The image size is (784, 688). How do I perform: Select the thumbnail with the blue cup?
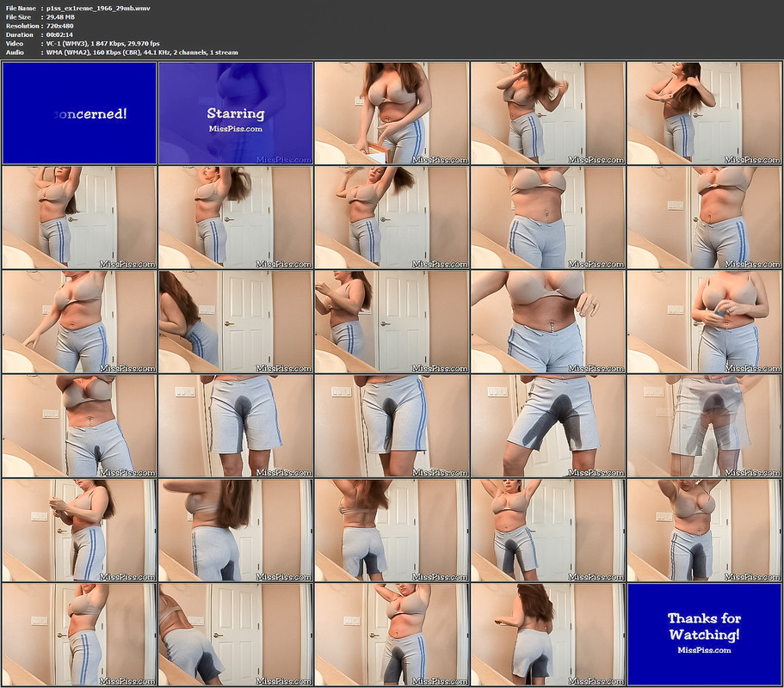[704, 322]
